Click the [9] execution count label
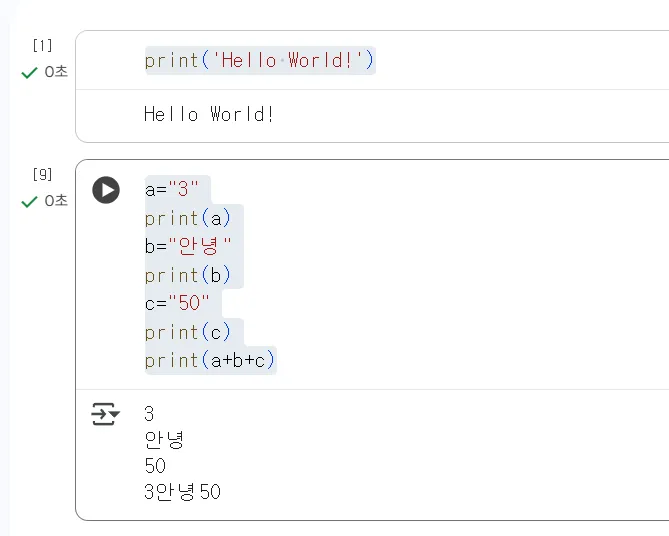This screenshot has height=536, width=669. 42,174
